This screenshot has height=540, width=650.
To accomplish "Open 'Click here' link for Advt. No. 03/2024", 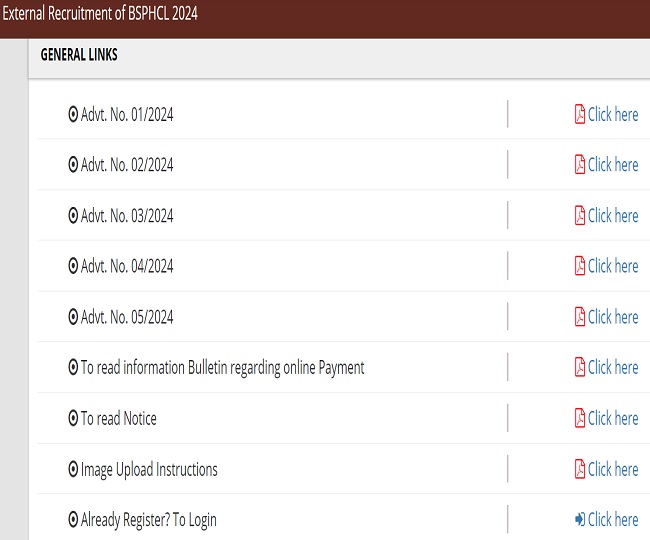I will 613,215.
